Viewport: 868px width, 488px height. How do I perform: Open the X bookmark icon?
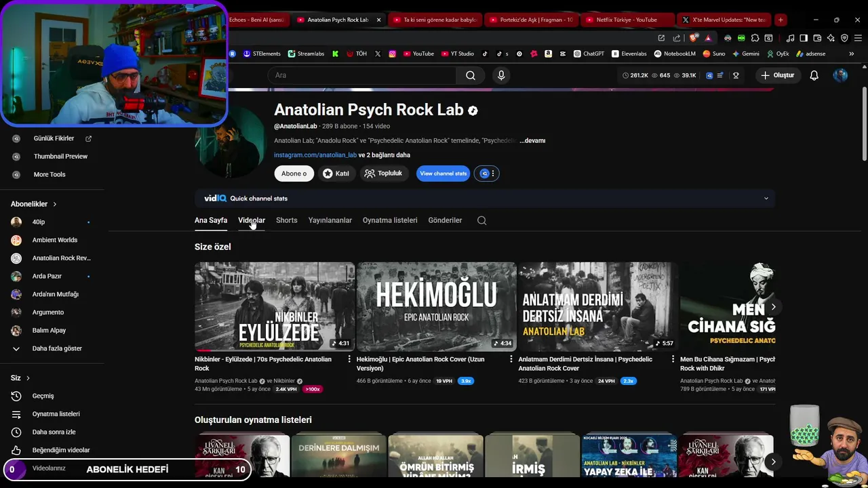click(378, 54)
